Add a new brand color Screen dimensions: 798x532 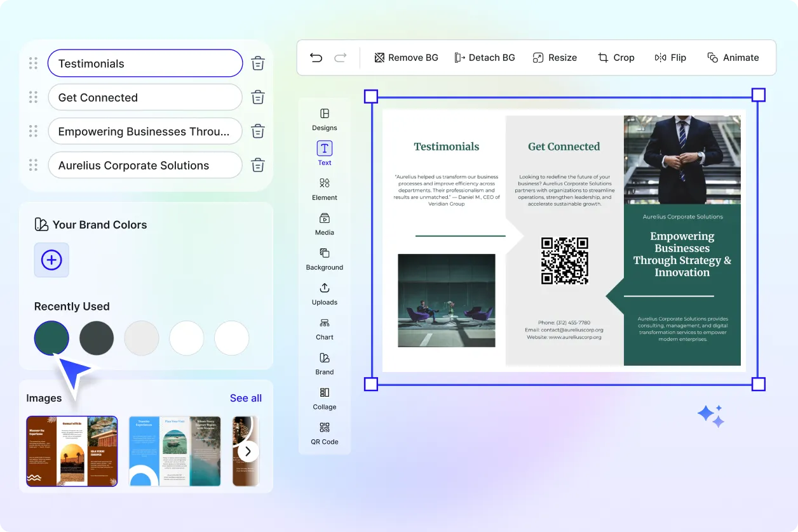51,260
